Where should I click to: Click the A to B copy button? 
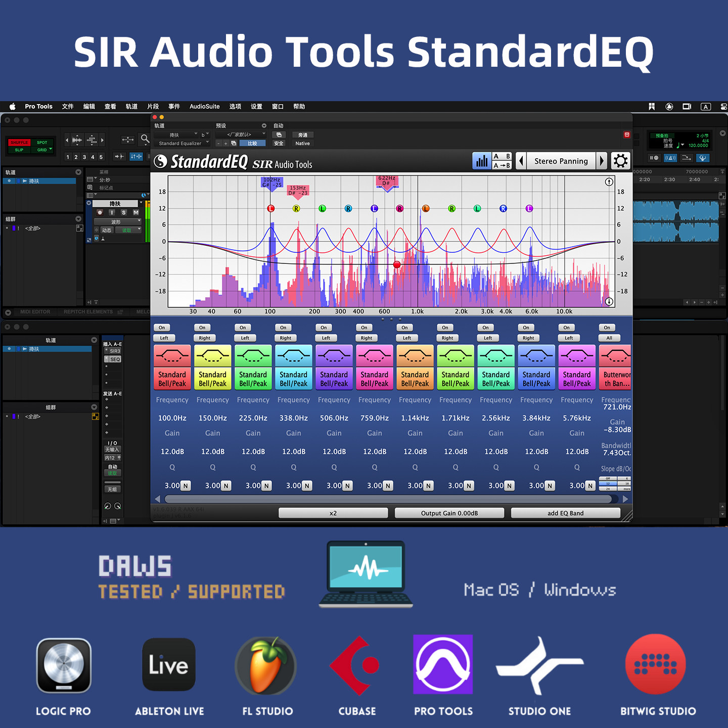502,165
